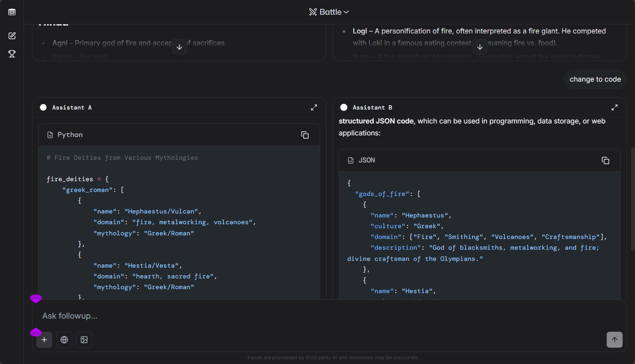This screenshot has width=635, height=364.
Task: Expand Assistant B response panel
Action: tap(615, 108)
